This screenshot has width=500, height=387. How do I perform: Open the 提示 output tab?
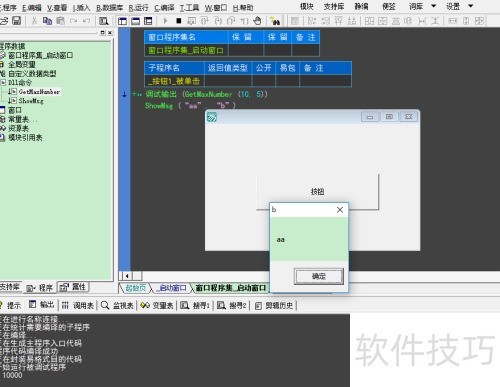(x=11, y=305)
